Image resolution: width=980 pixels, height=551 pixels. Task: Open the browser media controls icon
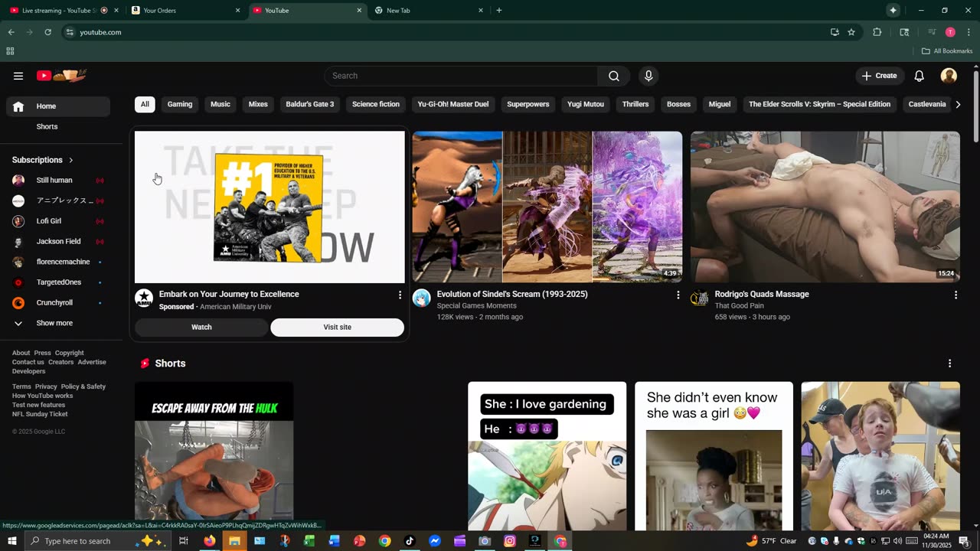pyautogui.click(x=932, y=32)
